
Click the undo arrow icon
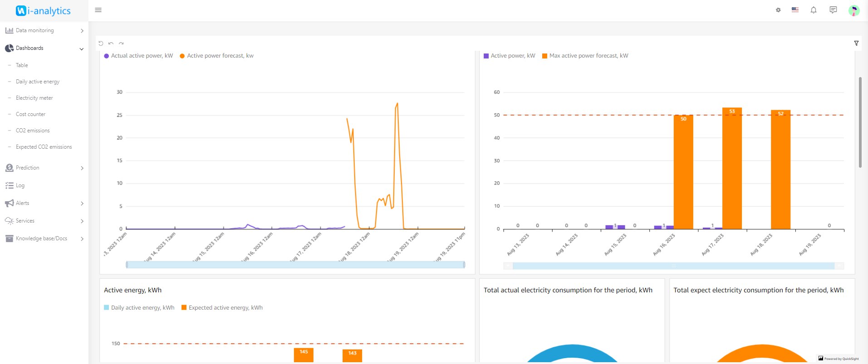tap(111, 44)
